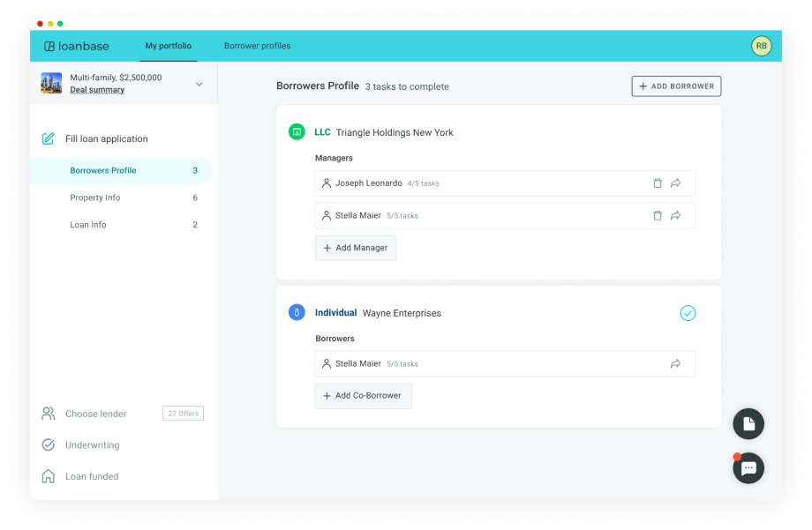Delete manager Joseph Leonardo with trash icon
This screenshot has width=812, height=530.
(658, 183)
